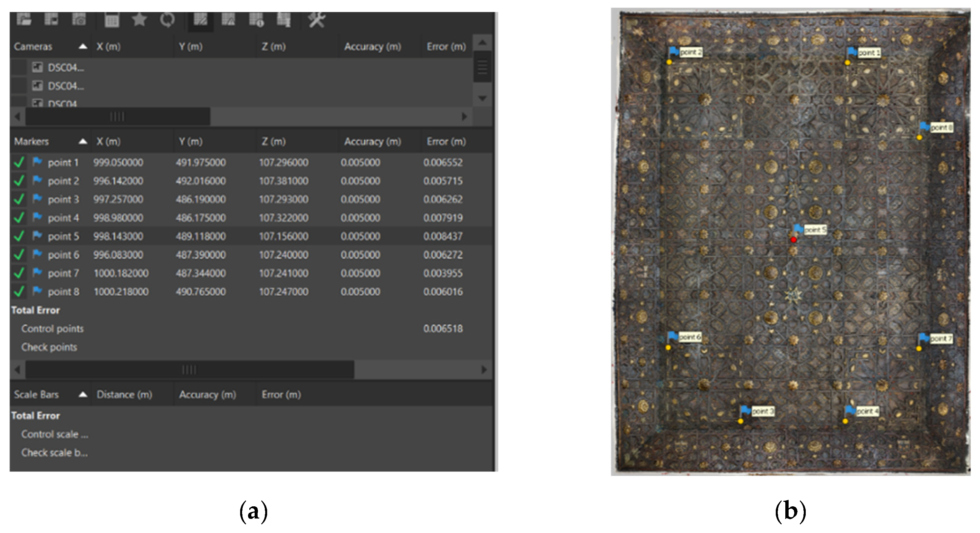Sort by the Scale Bars column arrow
Image resolution: width=980 pixels, height=533 pixels.
[83, 395]
